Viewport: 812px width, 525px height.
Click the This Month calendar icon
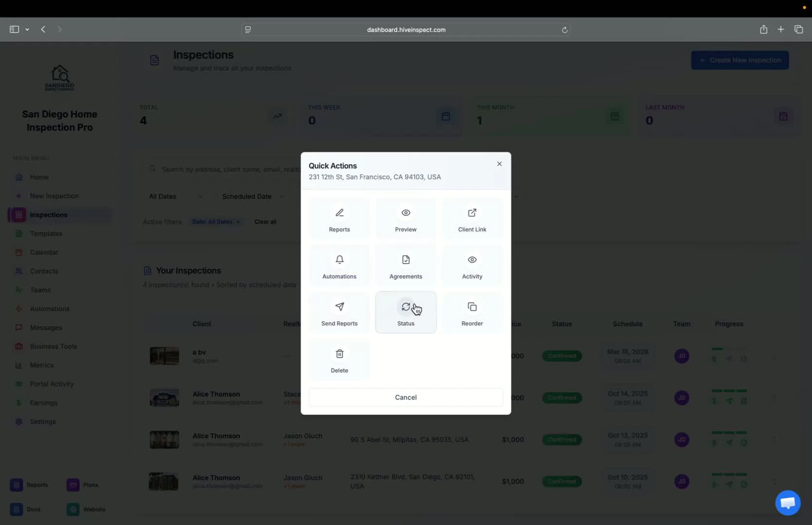(615, 116)
